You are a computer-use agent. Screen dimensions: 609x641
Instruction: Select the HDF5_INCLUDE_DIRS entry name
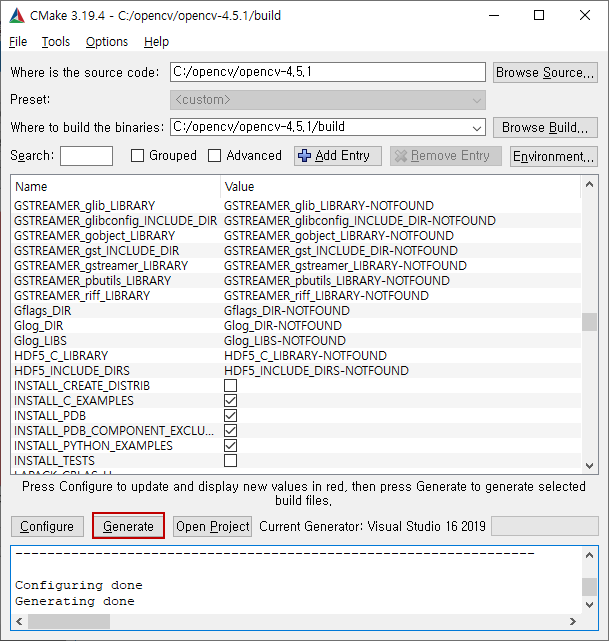pyautogui.click(x=72, y=371)
